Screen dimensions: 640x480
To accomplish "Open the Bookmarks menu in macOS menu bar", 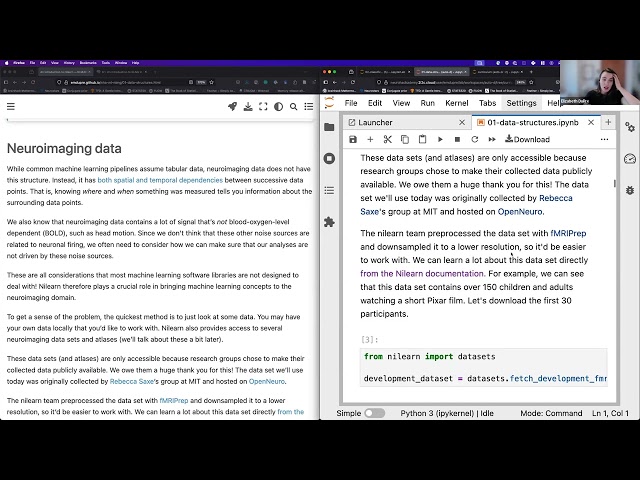I will pos(88,63).
